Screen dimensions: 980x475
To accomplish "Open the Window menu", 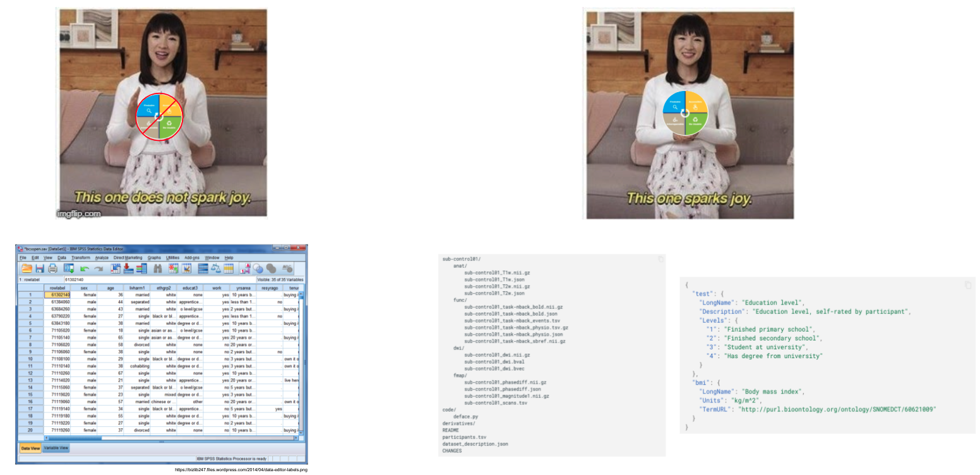I will click(x=212, y=258).
